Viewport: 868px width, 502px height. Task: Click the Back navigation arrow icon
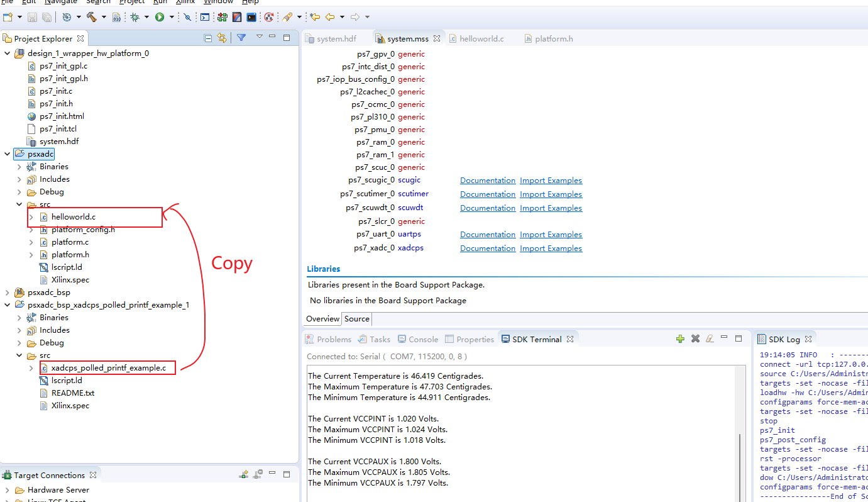click(x=329, y=17)
